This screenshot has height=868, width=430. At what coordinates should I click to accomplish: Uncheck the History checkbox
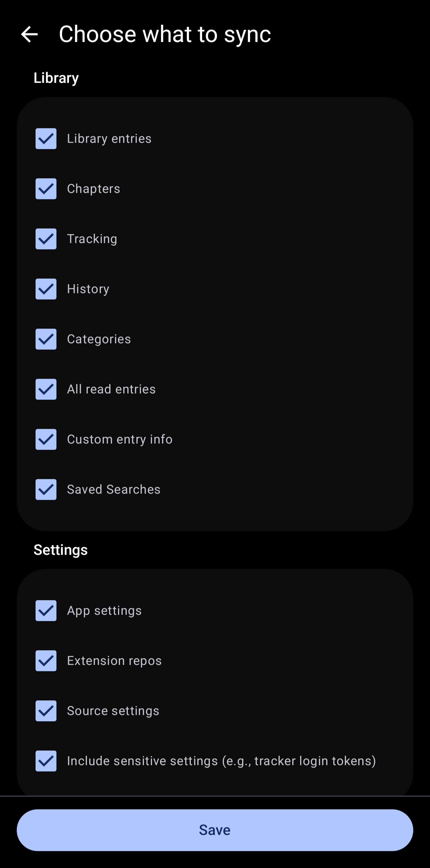pos(46,289)
